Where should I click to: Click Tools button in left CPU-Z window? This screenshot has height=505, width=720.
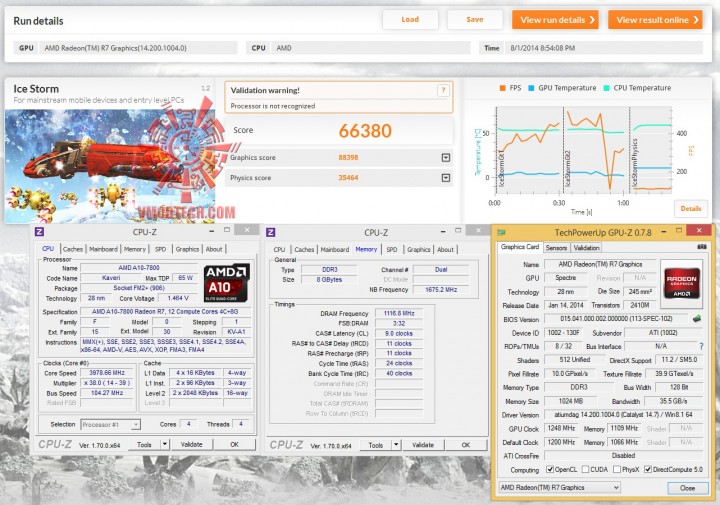point(144,444)
